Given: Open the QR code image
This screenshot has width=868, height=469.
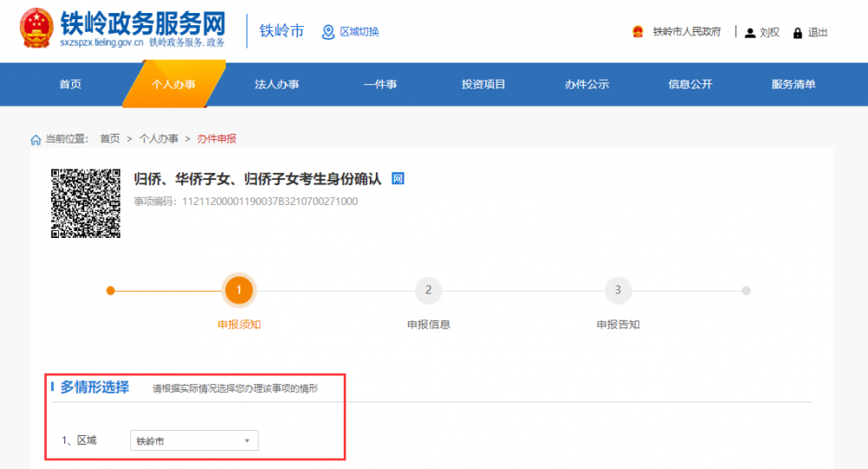Looking at the screenshot, I should tap(86, 203).
